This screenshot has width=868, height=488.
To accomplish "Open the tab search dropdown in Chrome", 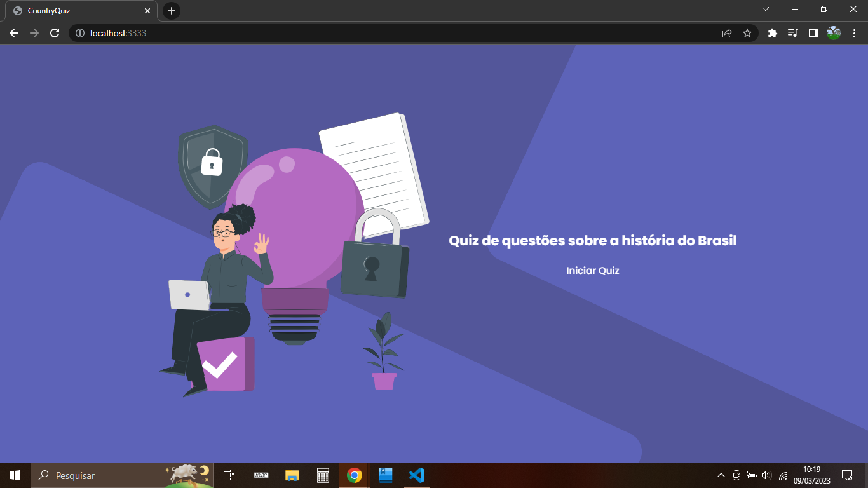I will 765,9.
